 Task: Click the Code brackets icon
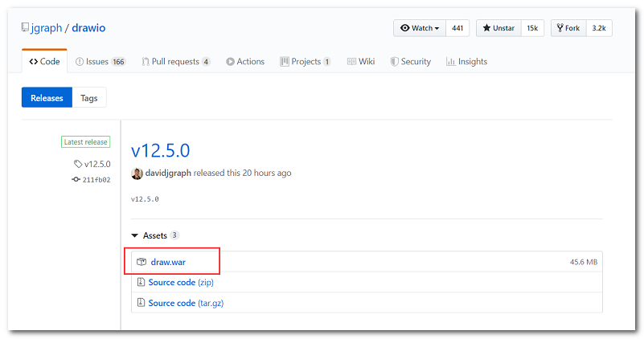tap(33, 62)
